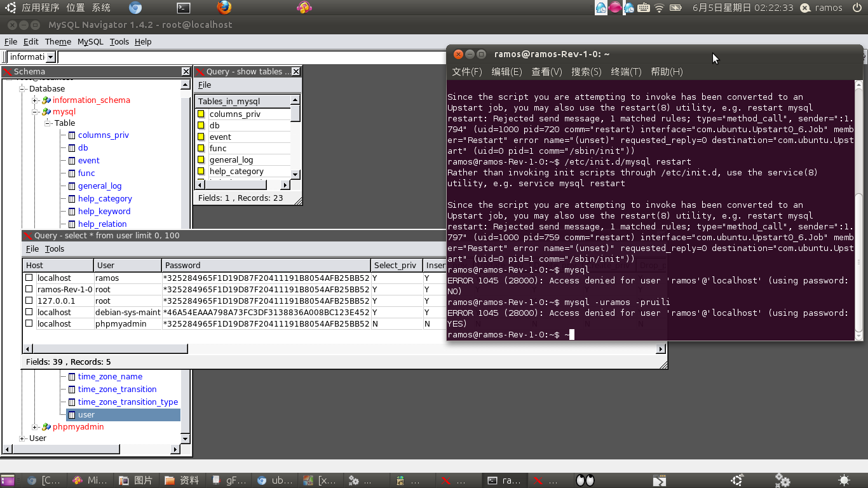868x488 pixels.
Task: Click the yellow icon next to func
Action: point(201,149)
